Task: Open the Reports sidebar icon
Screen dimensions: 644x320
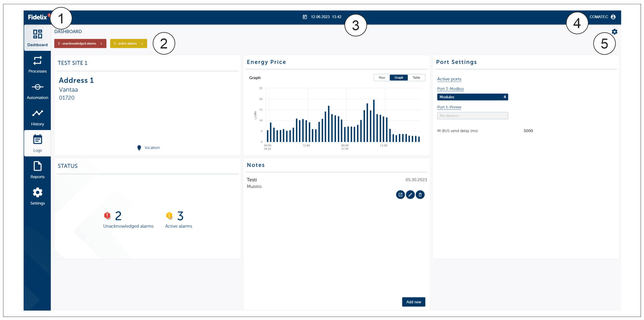Action: (37, 166)
